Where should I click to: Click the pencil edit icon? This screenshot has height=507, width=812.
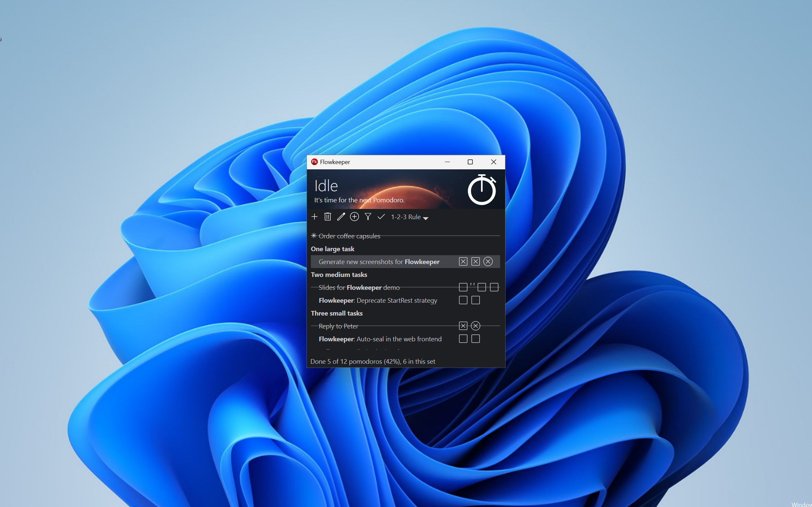coord(341,217)
